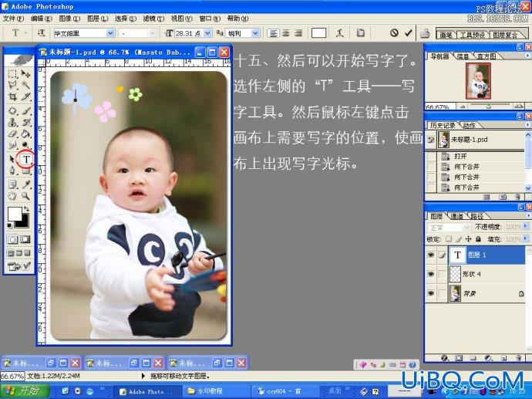Select the Paint Bucket tool
532x399 pixels.
pyautogui.click(x=25, y=134)
